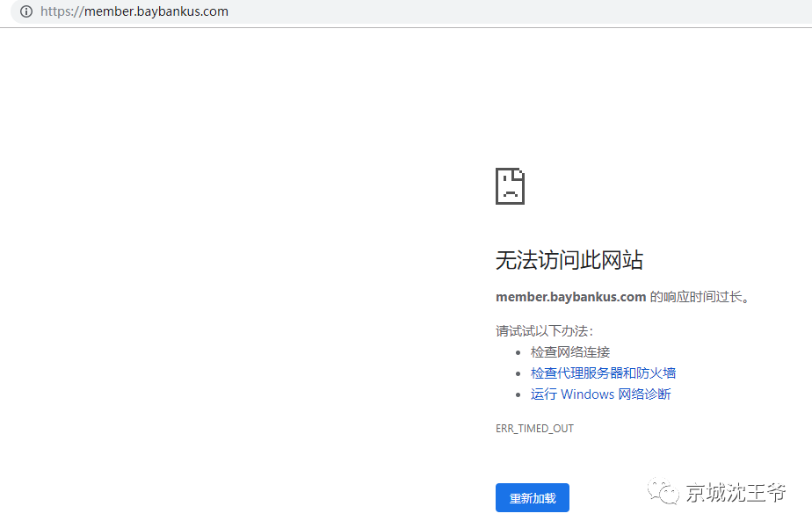
Task: Click the 京城沈王爷 watermark text
Action: (736, 491)
